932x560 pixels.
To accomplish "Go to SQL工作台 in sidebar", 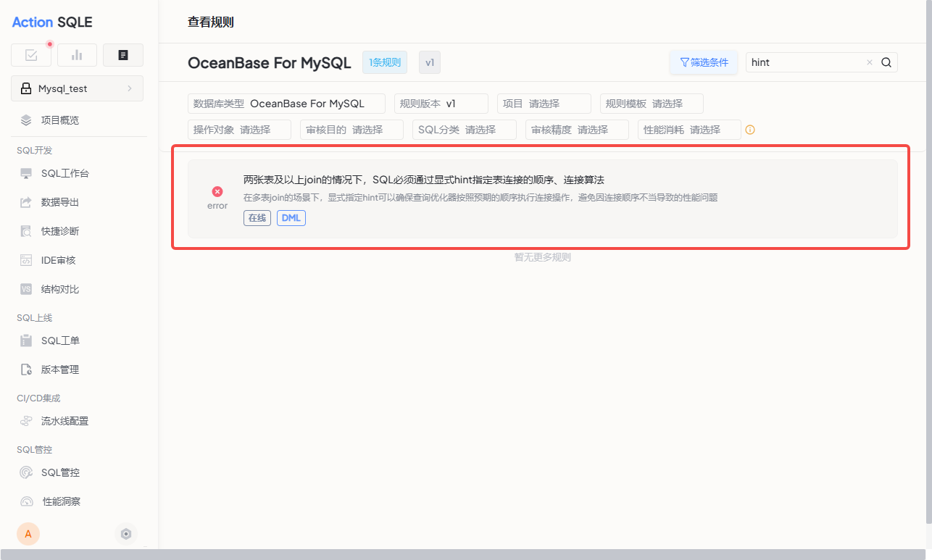I will pos(65,173).
